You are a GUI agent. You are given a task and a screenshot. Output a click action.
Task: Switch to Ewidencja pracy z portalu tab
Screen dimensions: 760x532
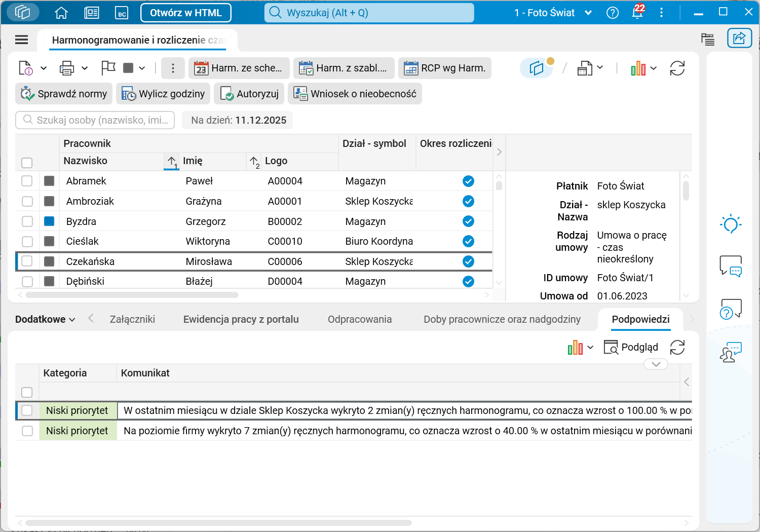click(x=241, y=319)
